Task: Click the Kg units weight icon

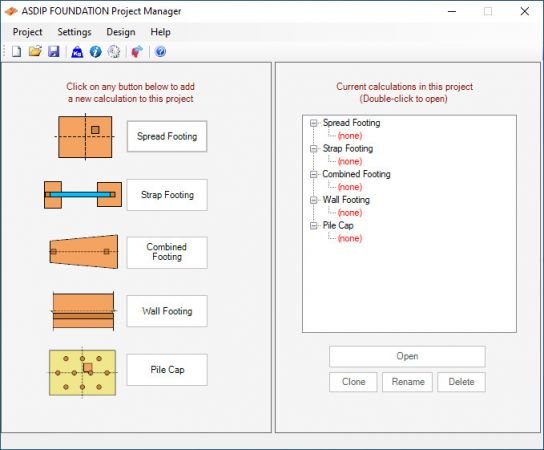Action: [77, 52]
